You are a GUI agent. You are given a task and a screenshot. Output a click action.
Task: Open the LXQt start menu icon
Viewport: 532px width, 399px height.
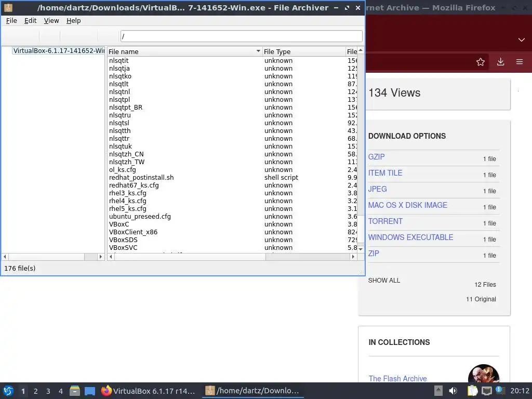8,391
